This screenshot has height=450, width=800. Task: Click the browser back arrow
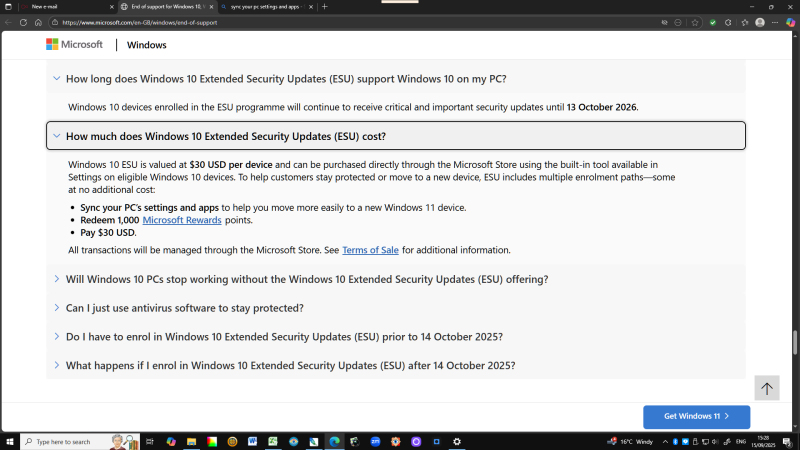(9, 21)
